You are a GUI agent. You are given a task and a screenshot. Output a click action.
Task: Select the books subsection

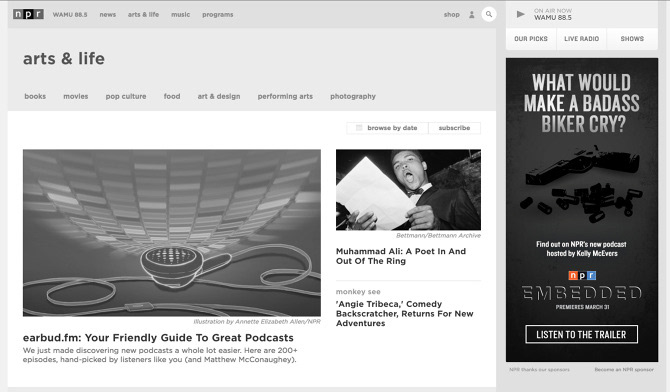point(35,96)
